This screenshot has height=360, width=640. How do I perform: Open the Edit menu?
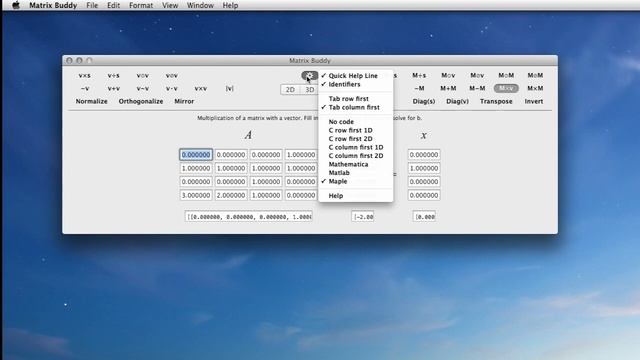click(x=113, y=5)
